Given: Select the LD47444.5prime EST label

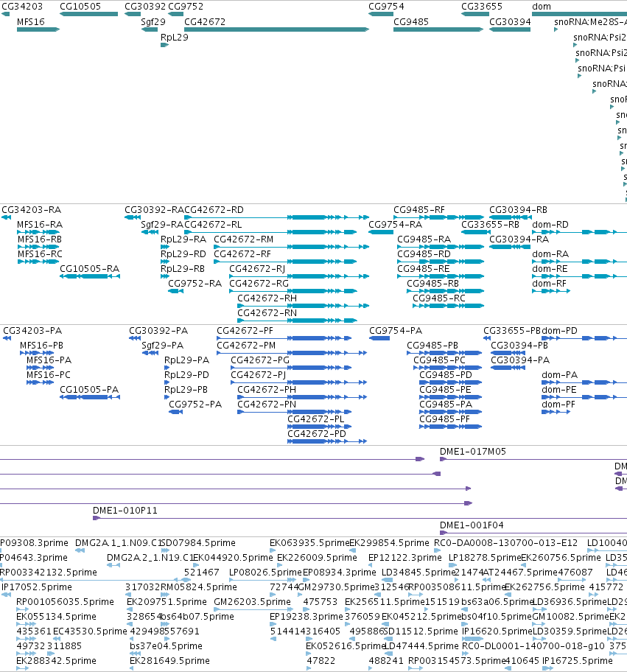Looking at the screenshot, I should click(421, 646).
